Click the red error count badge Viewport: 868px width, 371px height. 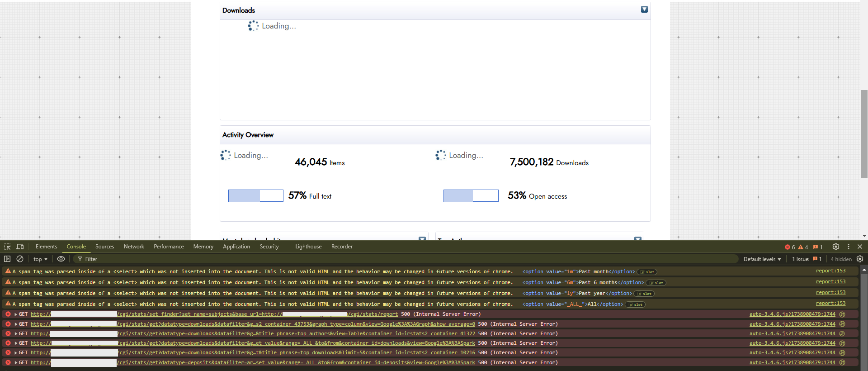(x=790, y=247)
